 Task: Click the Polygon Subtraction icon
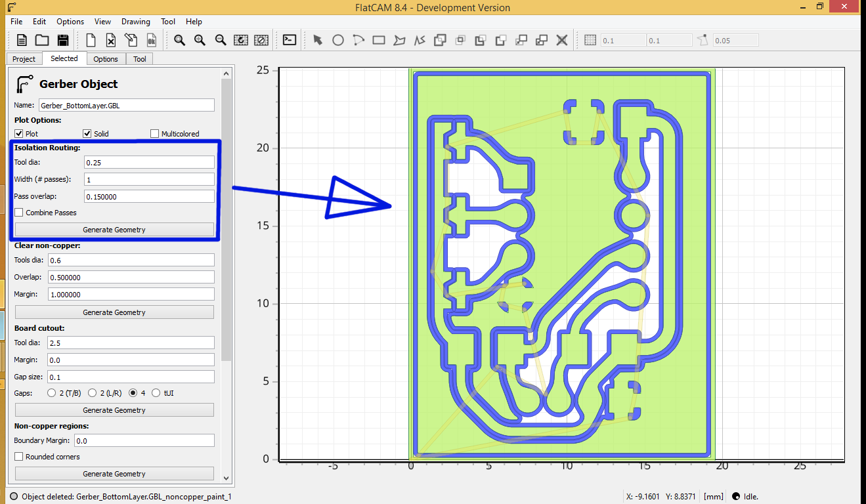[481, 40]
